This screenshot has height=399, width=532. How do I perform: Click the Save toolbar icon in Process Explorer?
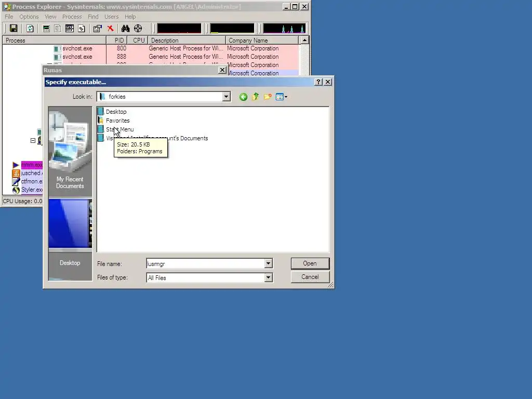tap(14, 29)
